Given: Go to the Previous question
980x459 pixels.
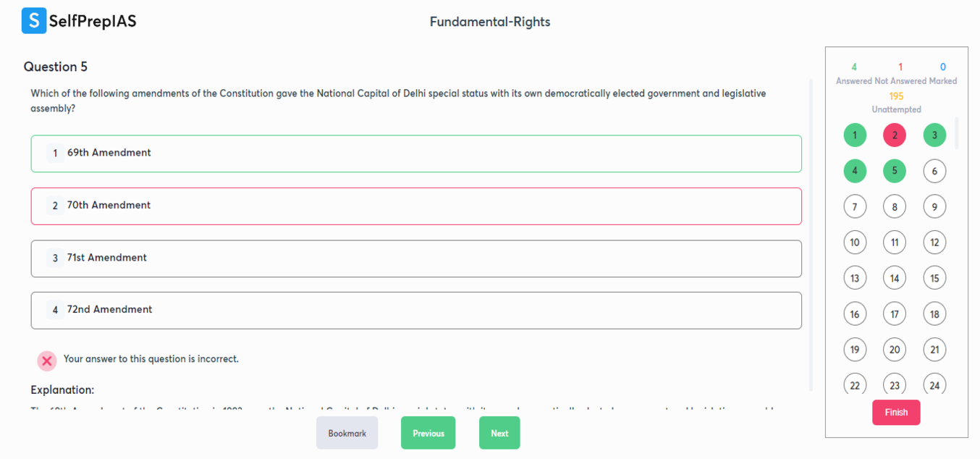Looking at the screenshot, I should [428, 433].
